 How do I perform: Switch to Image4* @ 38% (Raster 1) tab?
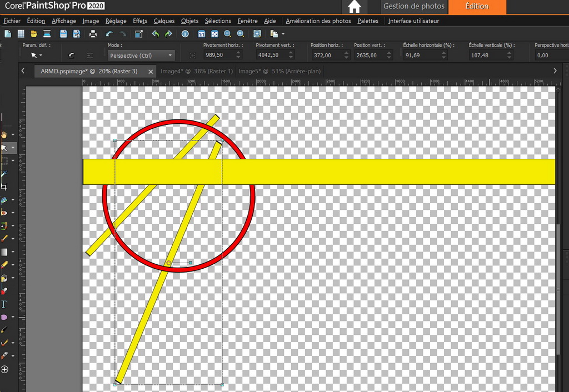[x=197, y=71]
